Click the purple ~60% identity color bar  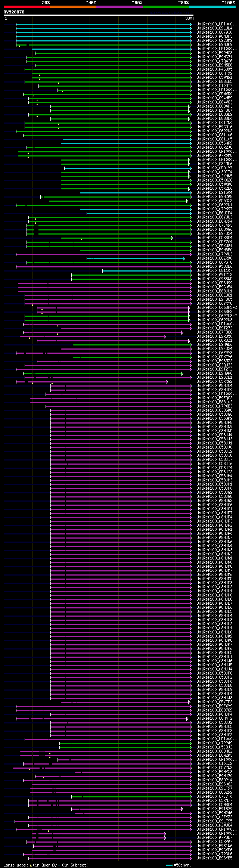click(x=119, y=7)
